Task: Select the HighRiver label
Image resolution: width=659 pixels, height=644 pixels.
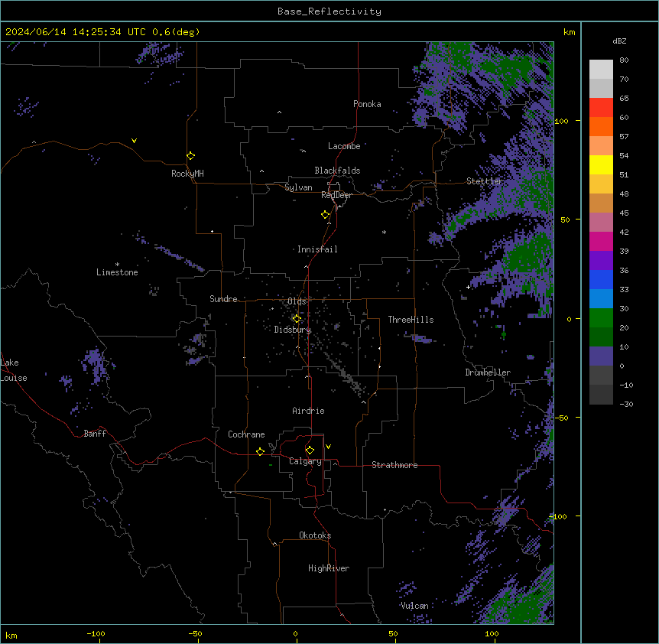Action: (x=329, y=568)
